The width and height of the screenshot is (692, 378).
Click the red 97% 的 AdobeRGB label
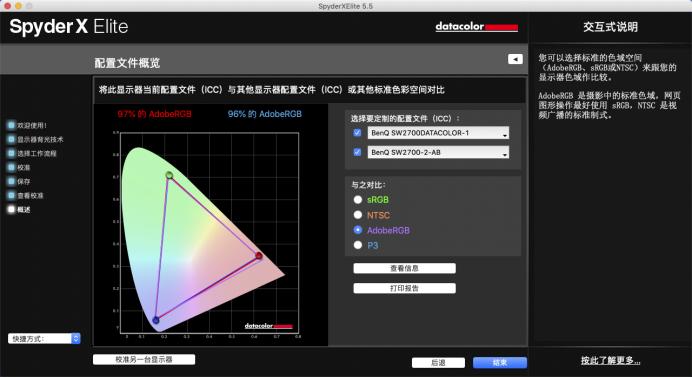pyautogui.click(x=154, y=114)
